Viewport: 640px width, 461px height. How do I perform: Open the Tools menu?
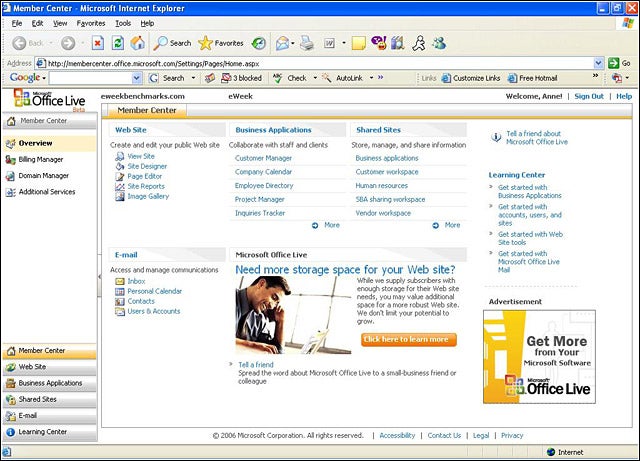point(123,23)
